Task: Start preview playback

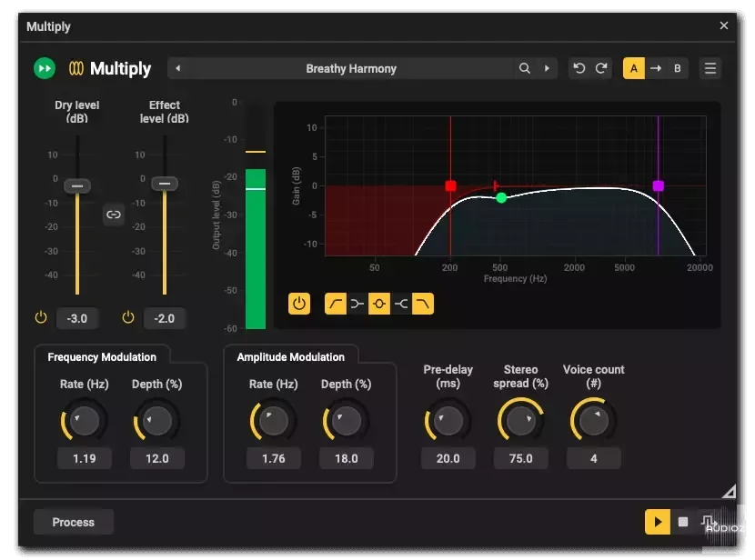Action: [x=658, y=522]
